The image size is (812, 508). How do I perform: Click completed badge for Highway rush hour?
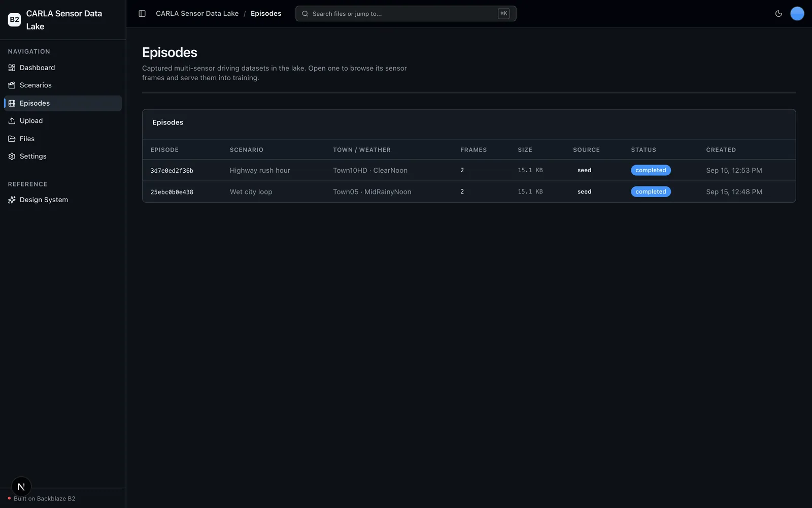pyautogui.click(x=651, y=171)
